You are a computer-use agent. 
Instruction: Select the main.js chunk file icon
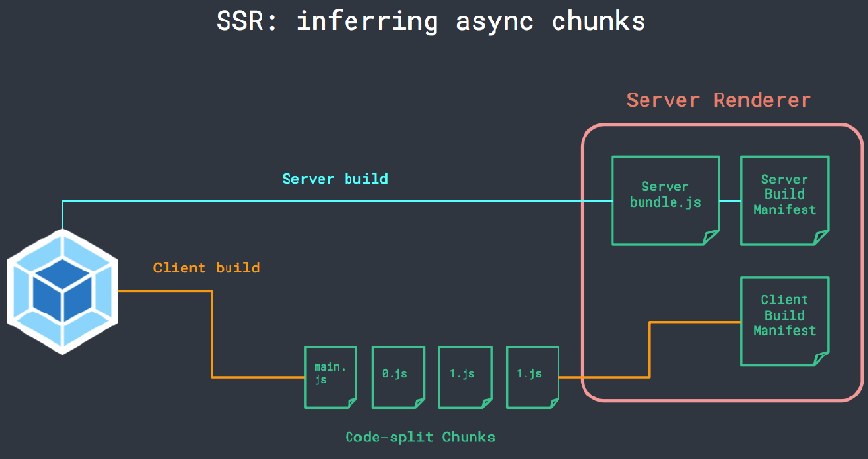pyautogui.click(x=330, y=376)
